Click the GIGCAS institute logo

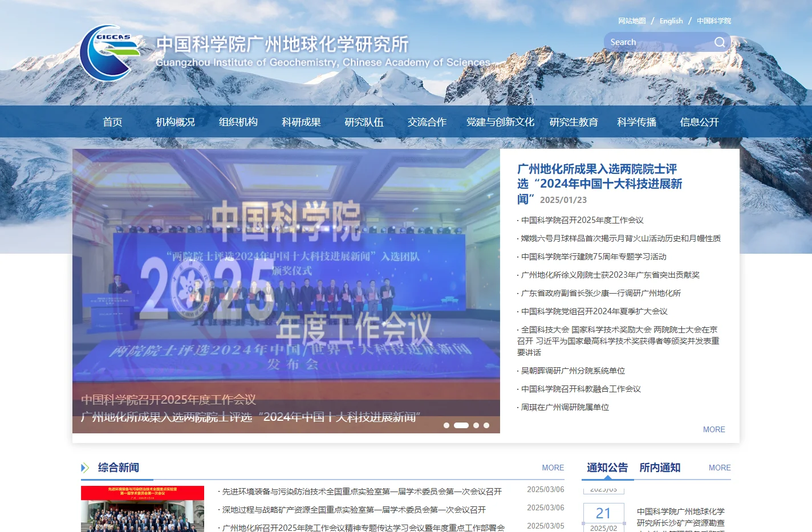(x=109, y=52)
